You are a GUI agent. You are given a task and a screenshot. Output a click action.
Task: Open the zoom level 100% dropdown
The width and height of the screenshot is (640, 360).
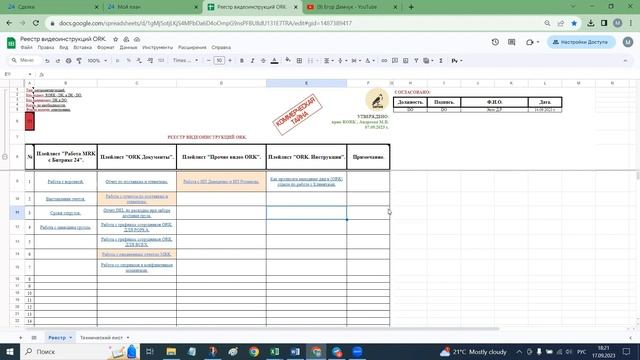[x=97, y=60]
